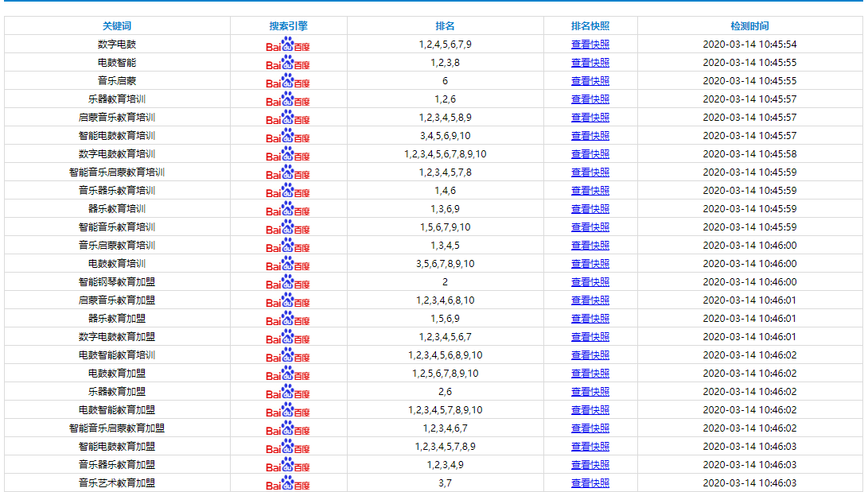Viewport: 868px width, 492px height.
Task: Click the Baidu logo in 数字电鼓 row
Action: (288, 45)
